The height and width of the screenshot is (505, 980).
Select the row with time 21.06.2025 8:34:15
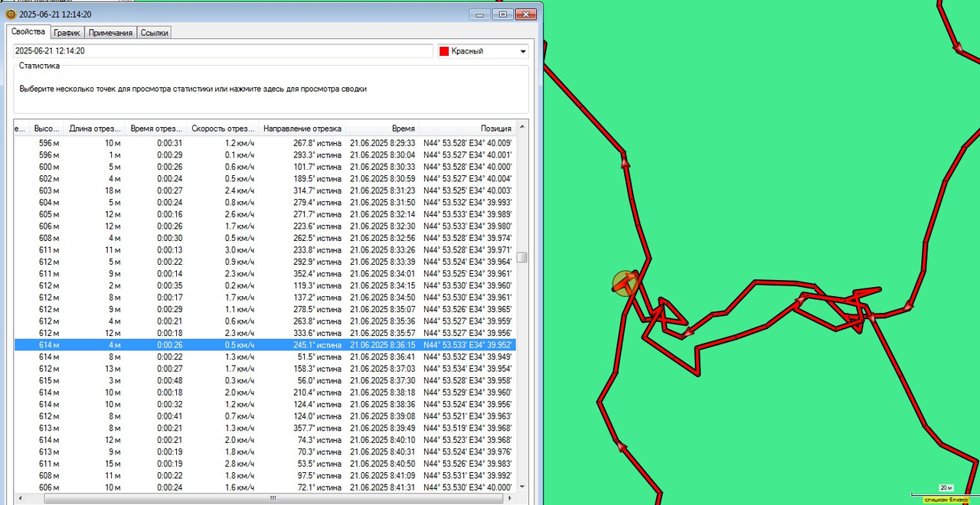pyautogui.click(x=265, y=285)
